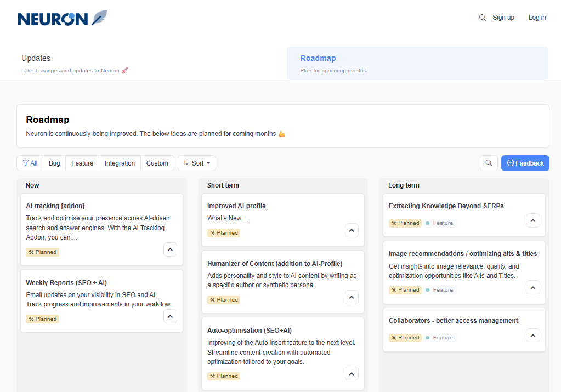Upvote the AI-tracking [addon] card
This screenshot has width=561, height=392.
(171, 249)
